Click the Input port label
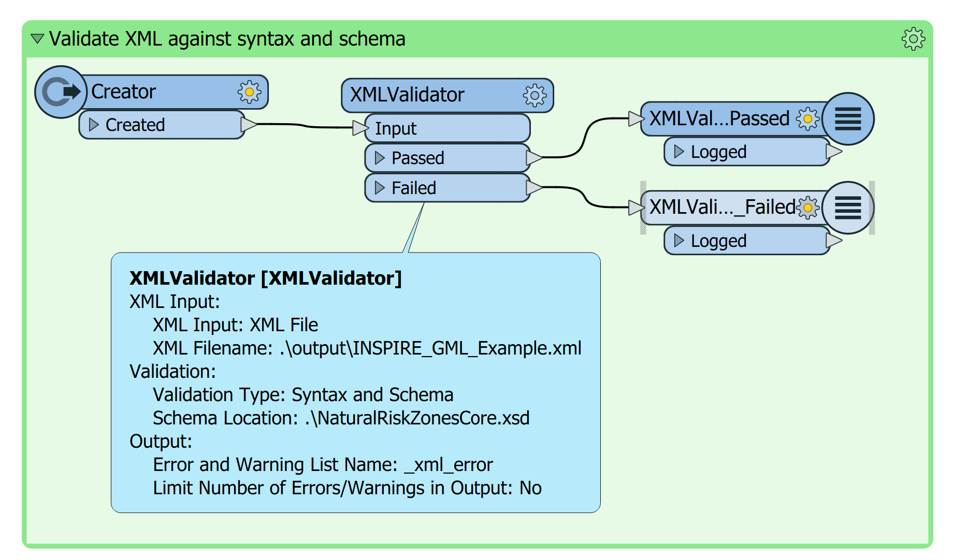The width and height of the screenshot is (953, 560). click(396, 128)
